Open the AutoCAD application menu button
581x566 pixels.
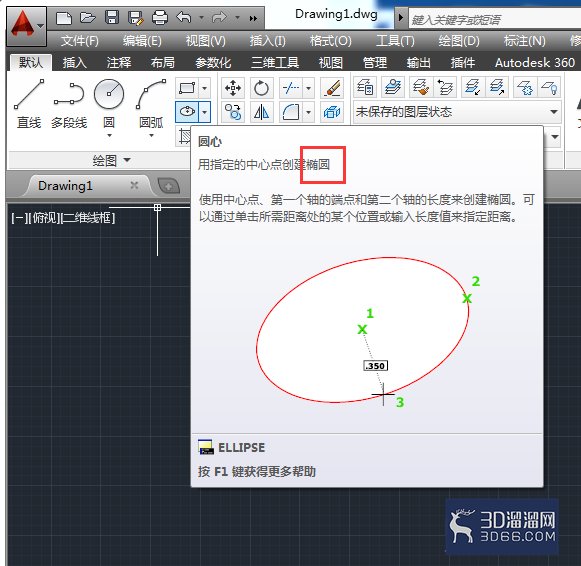click(x=26, y=26)
